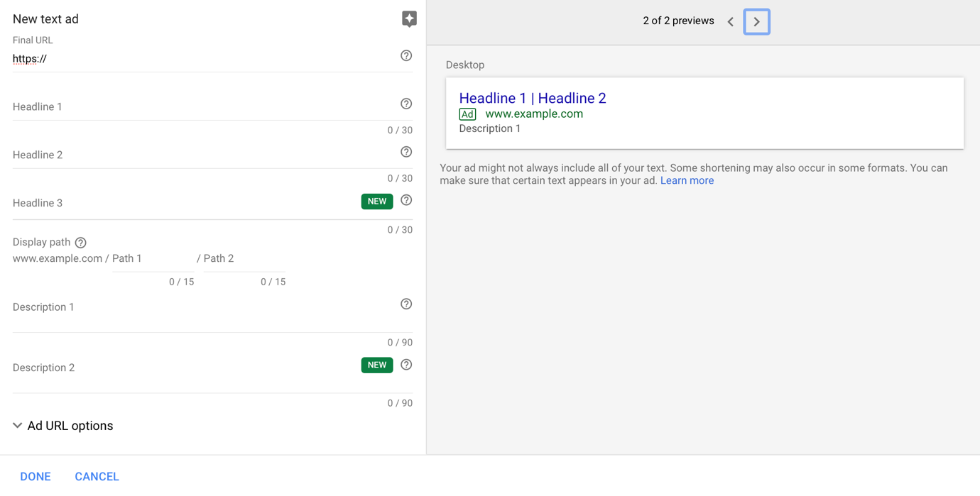Click the Path 2 field
The width and height of the screenshot is (980, 496).
point(244,259)
